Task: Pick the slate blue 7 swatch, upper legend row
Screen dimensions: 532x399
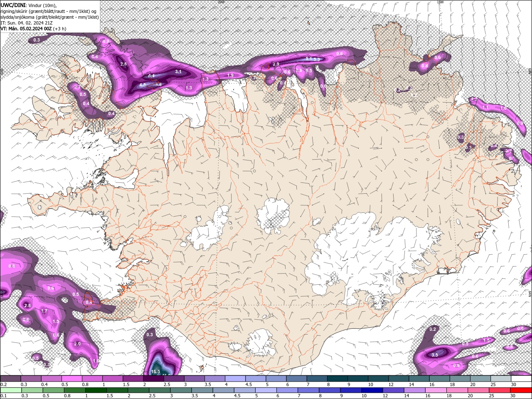Action: tap(317, 379)
